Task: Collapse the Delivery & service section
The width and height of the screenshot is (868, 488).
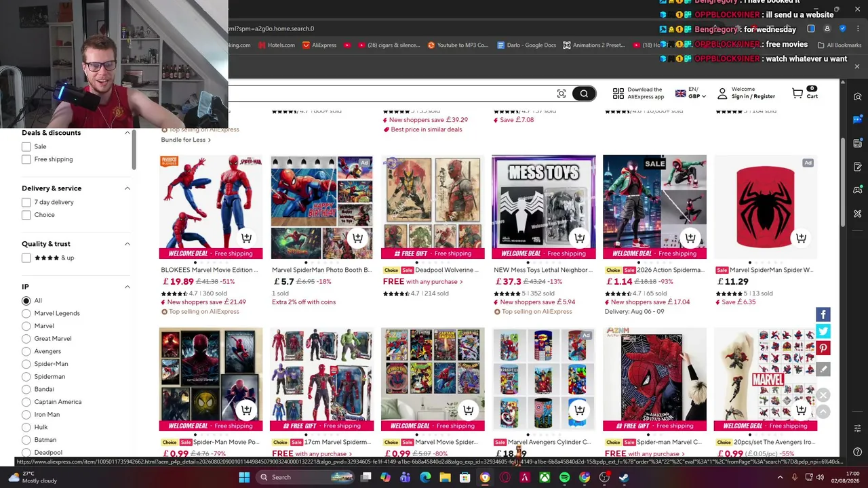Action: (127, 188)
